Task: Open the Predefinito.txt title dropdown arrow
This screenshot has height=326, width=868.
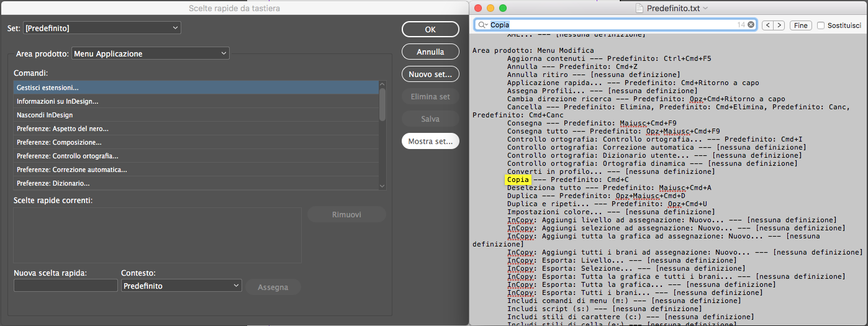Action: pyautogui.click(x=705, y=8)
